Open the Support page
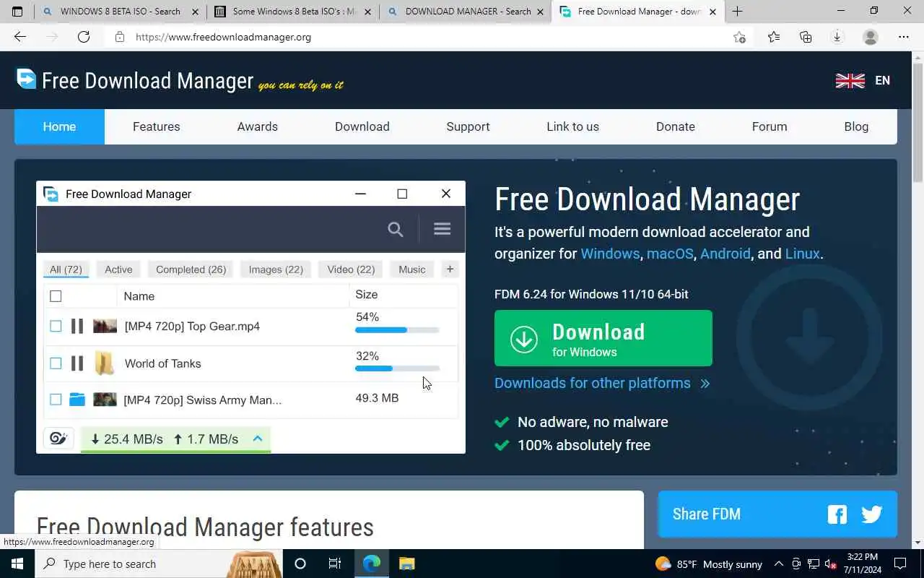The height and width of the screenshot is (578, 924). (x=468, y=126)
